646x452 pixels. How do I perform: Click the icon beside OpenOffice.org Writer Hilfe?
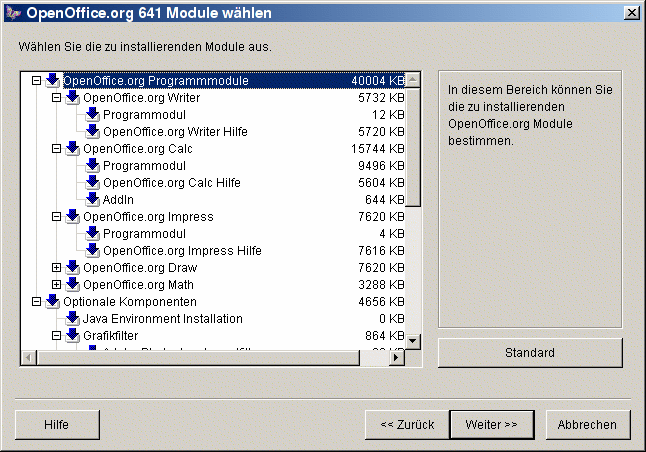[x=92, y=132]
